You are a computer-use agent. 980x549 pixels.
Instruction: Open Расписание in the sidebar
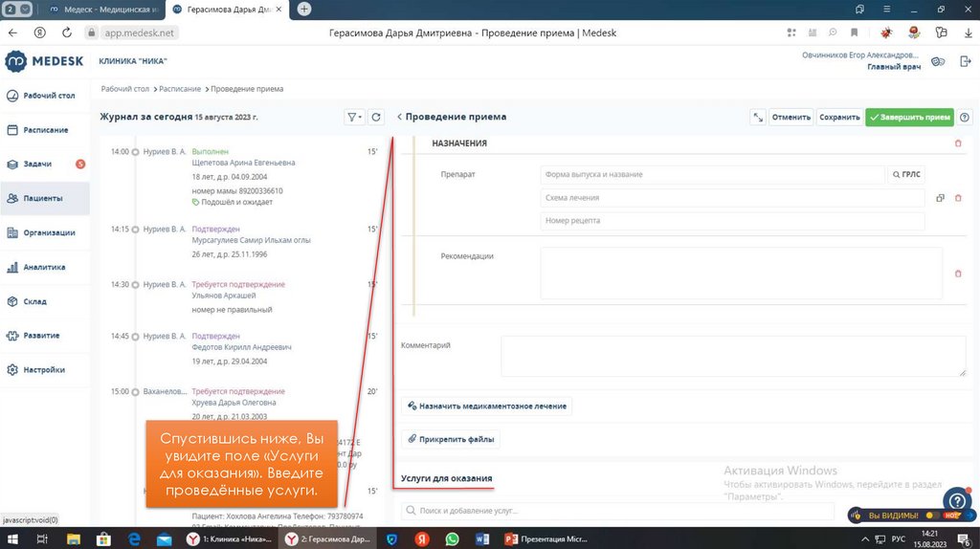click(45, 130)
